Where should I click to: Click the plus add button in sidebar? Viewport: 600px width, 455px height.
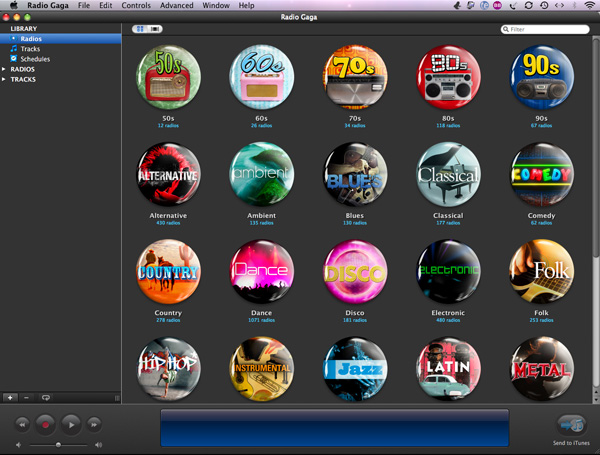click(10, 397)
